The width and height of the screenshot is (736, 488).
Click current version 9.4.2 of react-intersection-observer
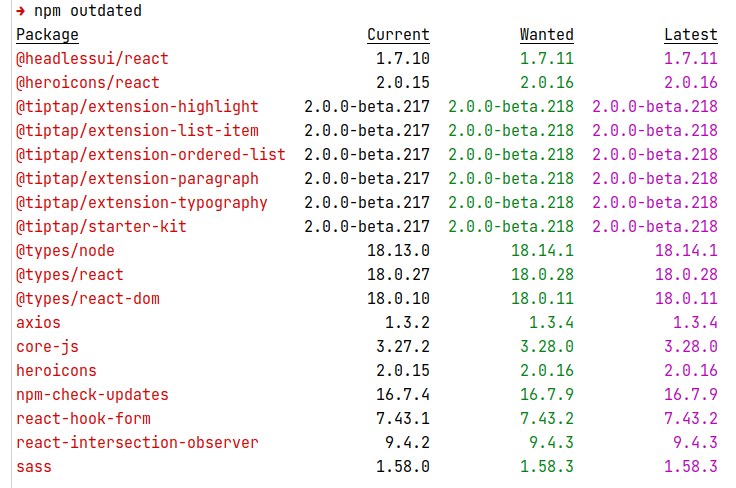[x=407, y=442]
